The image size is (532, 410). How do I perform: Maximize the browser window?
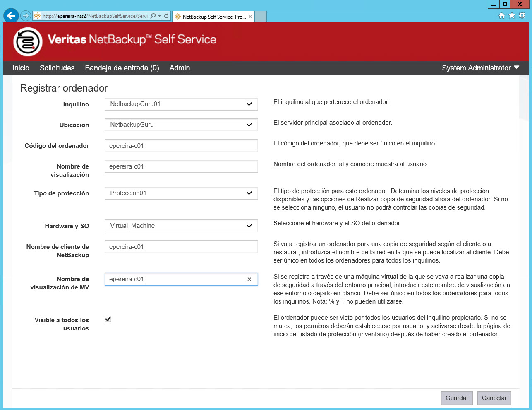[505, 4]
